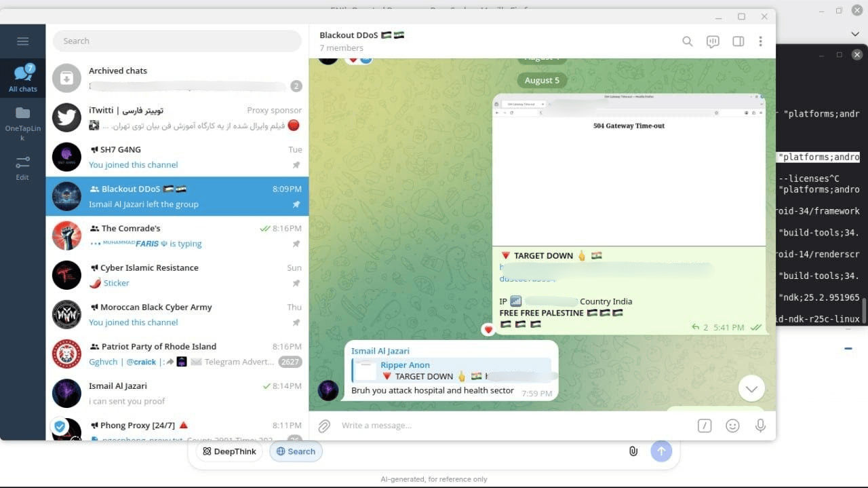This screenshot has width=868, height=488.
Task: Jump to bottom with the down arrow button
Action: pyautogui.click(x=751, y=389)
